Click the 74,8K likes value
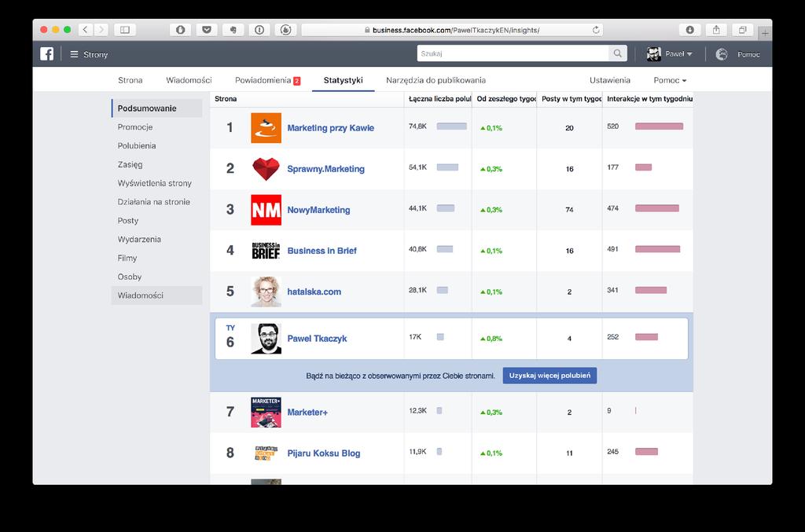Screen dimensions: 805x532 (417, 127)
